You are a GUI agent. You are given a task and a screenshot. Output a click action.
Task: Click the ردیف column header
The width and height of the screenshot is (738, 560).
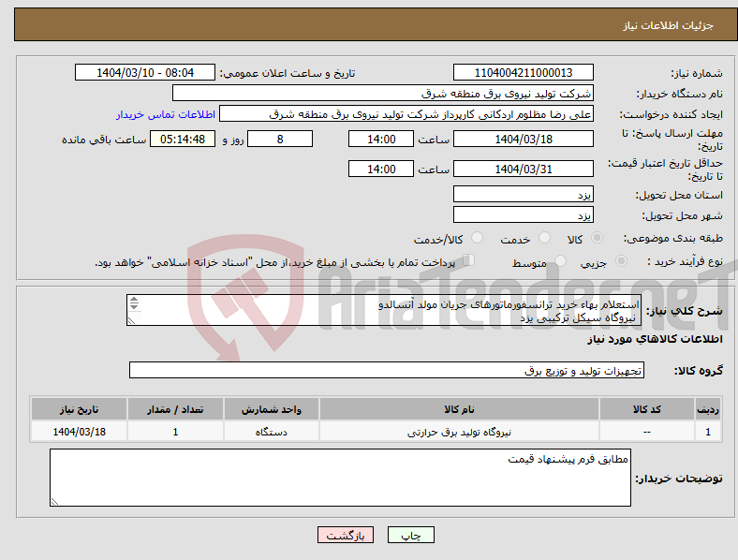(x=708, y=409)
